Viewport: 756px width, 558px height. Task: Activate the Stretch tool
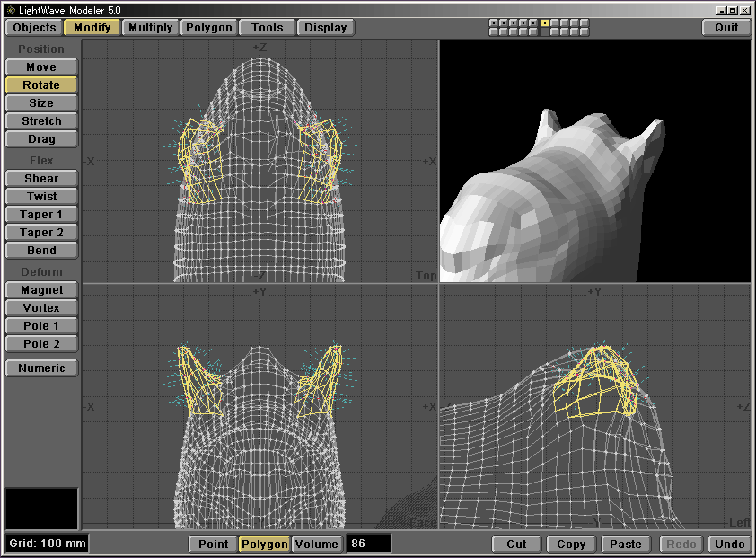point(41,121)
